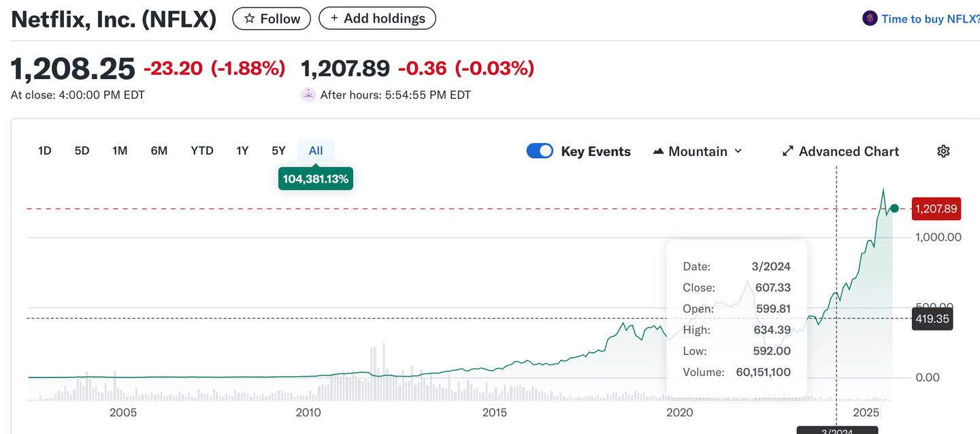Image resolution: width=980 pixels, height=434 pixels.
Task: Switch to the 5Y range
Action: coord(278,151)
